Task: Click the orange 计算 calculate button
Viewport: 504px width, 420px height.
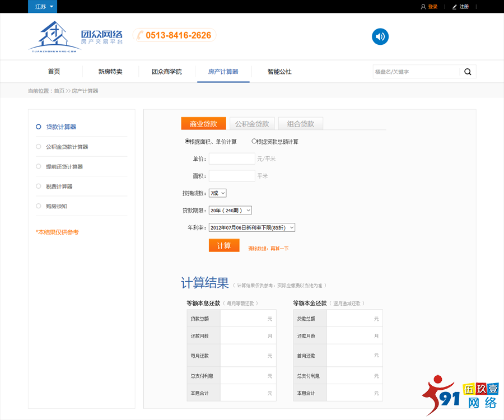Action: [x=223, y=245]
